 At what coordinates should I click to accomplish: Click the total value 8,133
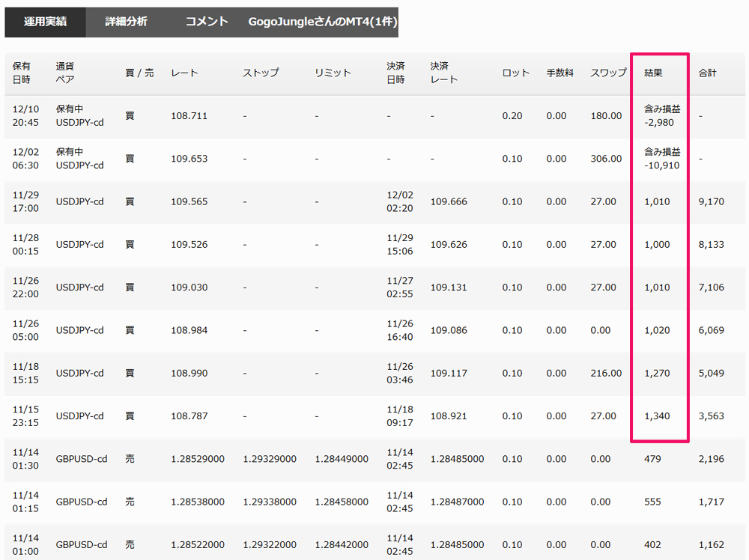pyautogui.click(x=712, y=245)
